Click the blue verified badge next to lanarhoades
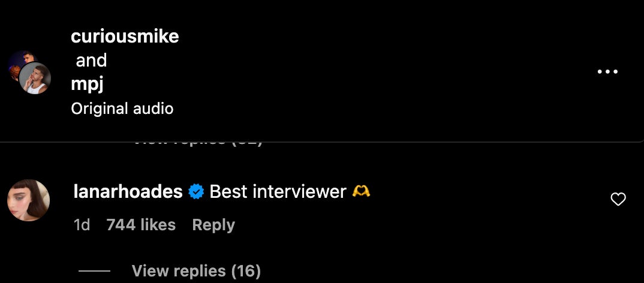 click(196, 192)
